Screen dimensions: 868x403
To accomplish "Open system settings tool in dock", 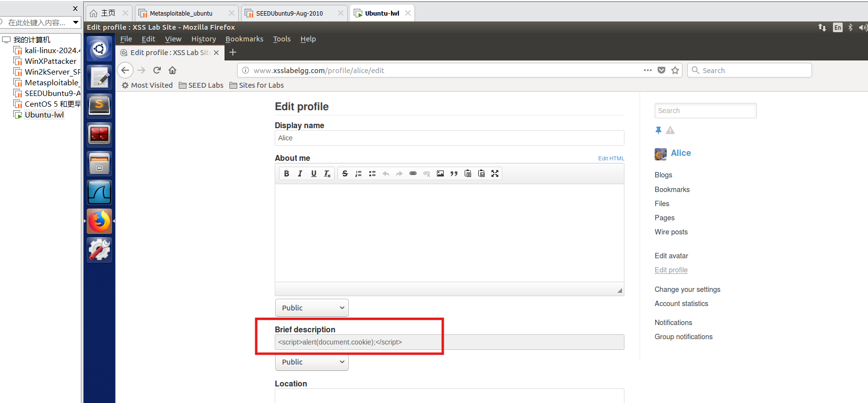I will 99,250.
